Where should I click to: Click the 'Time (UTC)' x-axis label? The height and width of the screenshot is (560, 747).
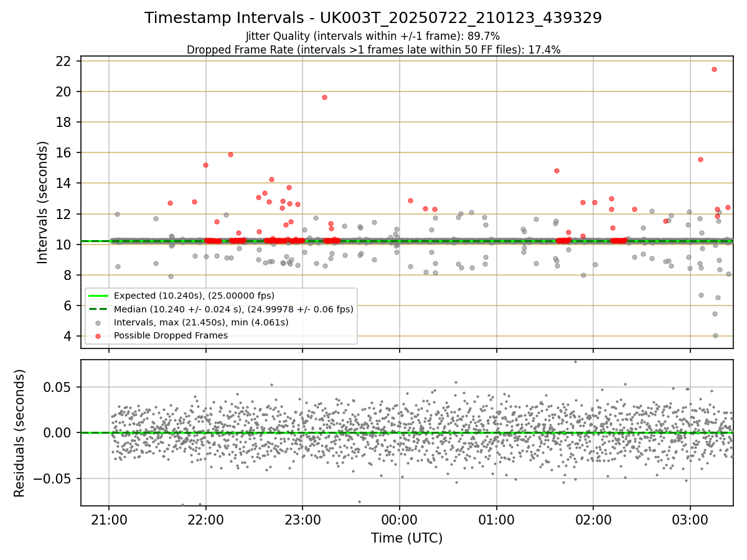[406, 538]
